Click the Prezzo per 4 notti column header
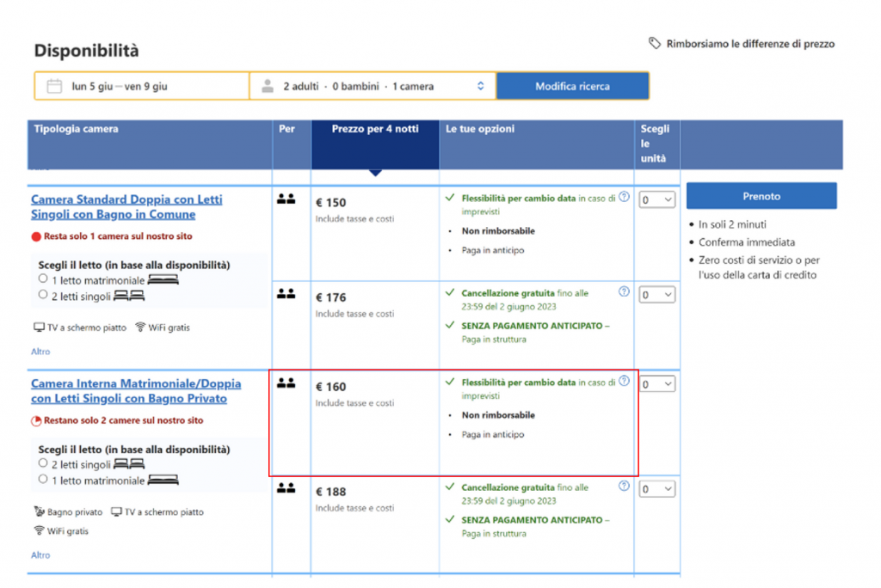This screenshot has height=588, width=881. [x=375, y=129]
